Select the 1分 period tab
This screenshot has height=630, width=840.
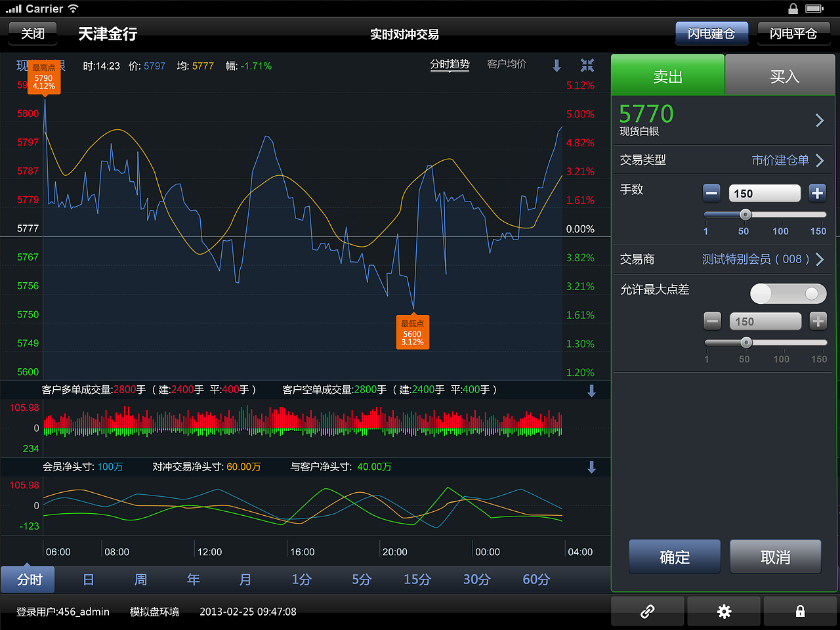pos(301,579)
